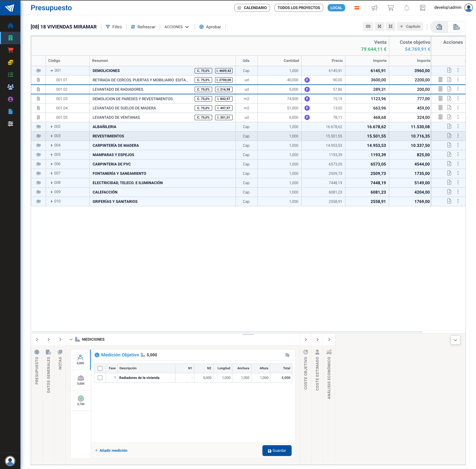Toggle the LOCAL mode badge

336,8
